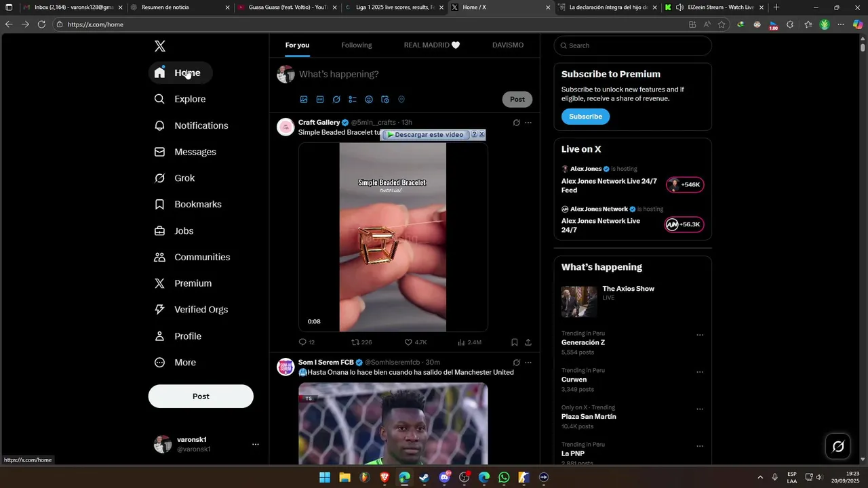Screen dimensions: 868x488
Task: Like the Craft Gallery post
Action: pos(415,342)
